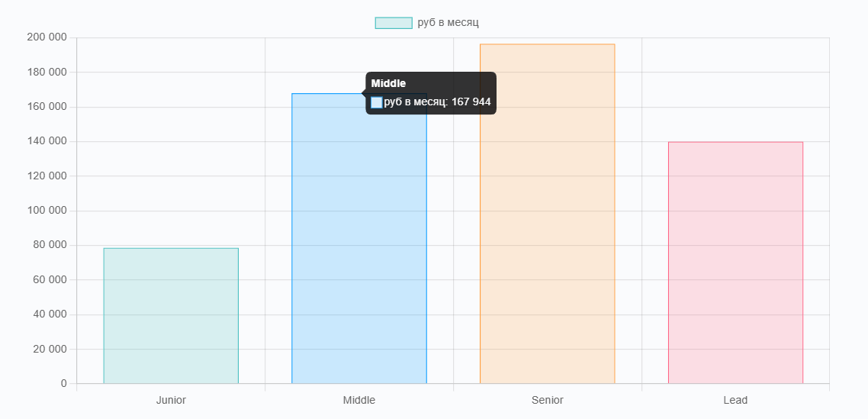
Task: Click the 140 000 y-axis label
Action: pyautogui.click(x=47, y=141)
